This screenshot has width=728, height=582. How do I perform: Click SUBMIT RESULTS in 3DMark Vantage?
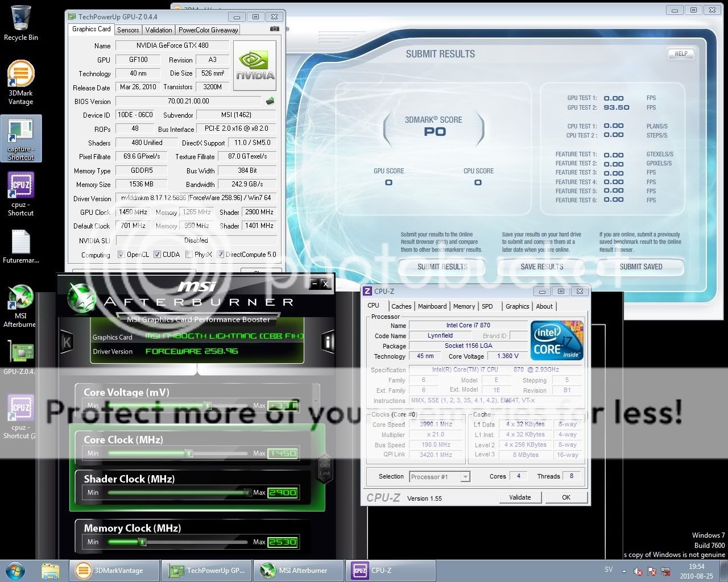[442, 267]
